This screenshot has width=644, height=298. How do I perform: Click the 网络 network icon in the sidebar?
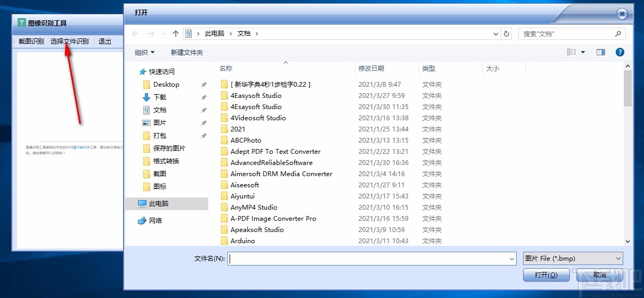[142, 221]
